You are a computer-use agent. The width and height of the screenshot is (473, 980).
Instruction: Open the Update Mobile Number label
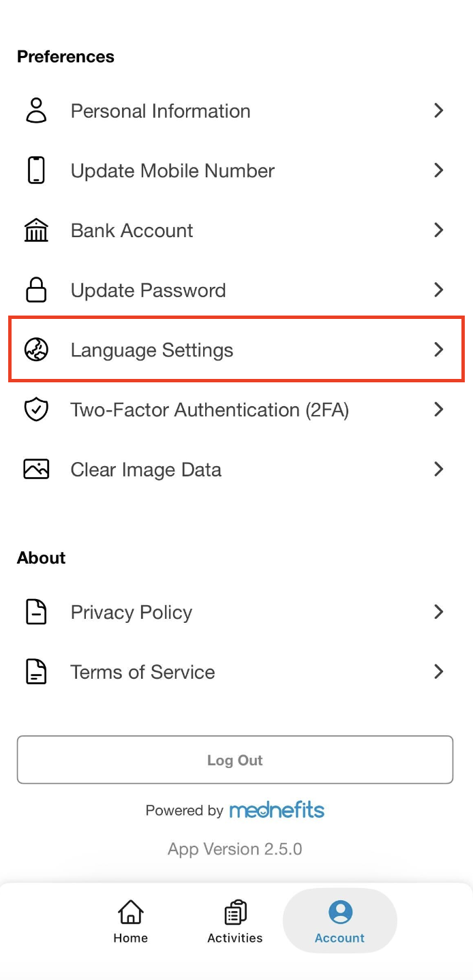172,170
